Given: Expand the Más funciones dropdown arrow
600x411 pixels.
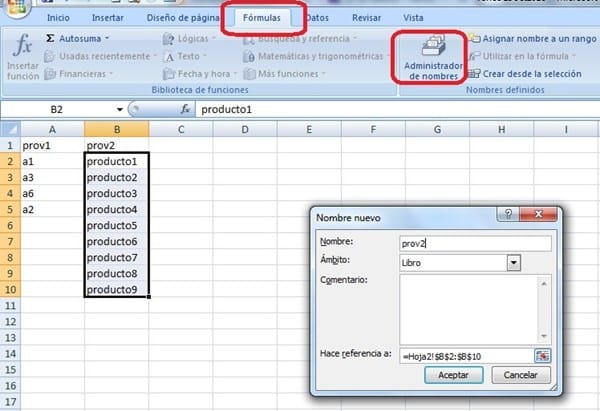Looking at the screenshot, I should click(x=323, y=73).
